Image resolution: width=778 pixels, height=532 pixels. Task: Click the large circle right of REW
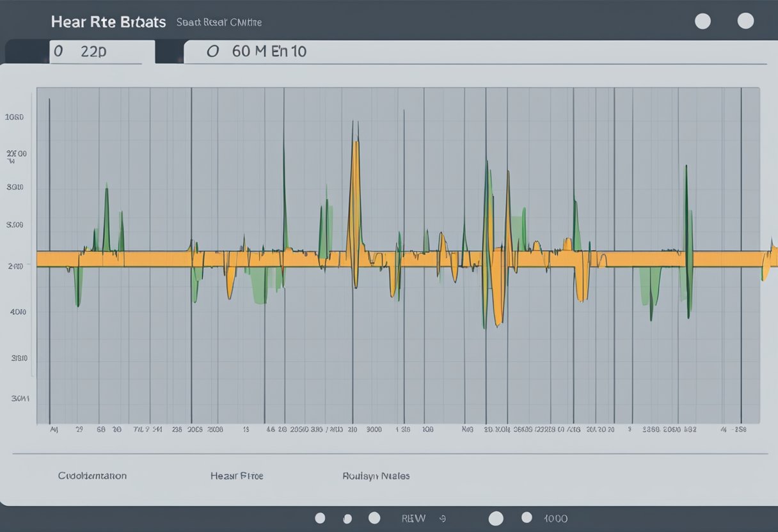click(x=496, y=518)
